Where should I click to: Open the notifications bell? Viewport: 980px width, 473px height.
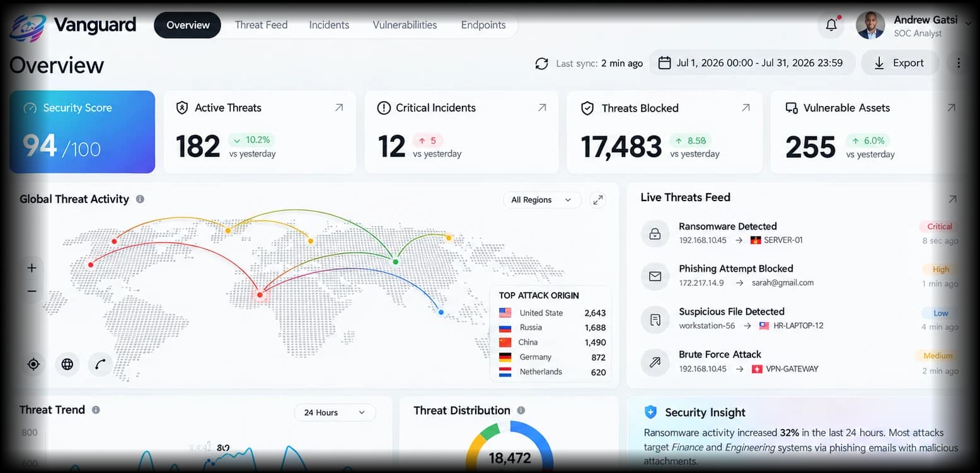[x=831, y=25]
